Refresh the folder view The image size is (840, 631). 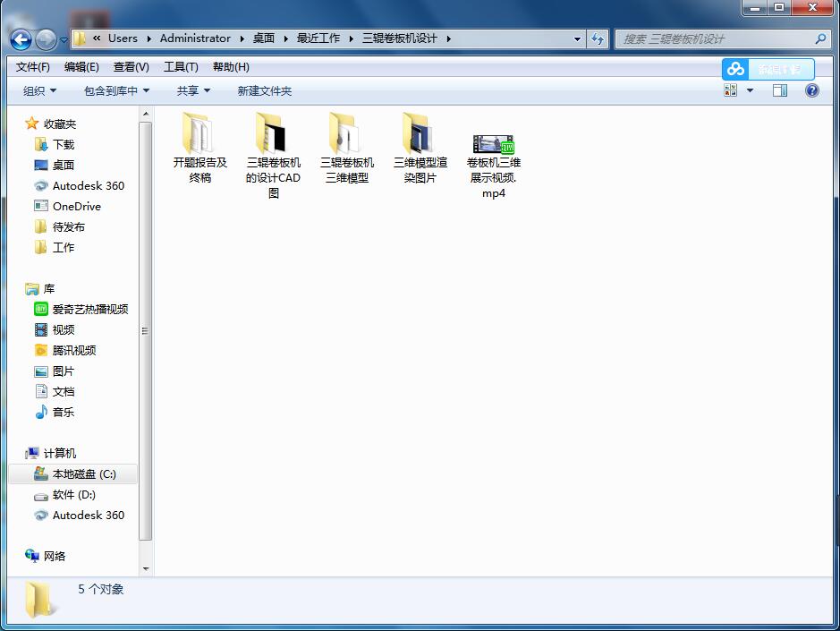[x=598, y=38]
